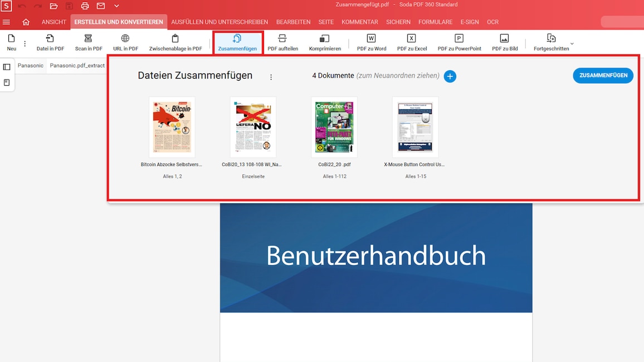Open AUSFÜLLEN UND UNTERSCHREIBEN tab
The image size is (644, 362).
click(219, 22)
